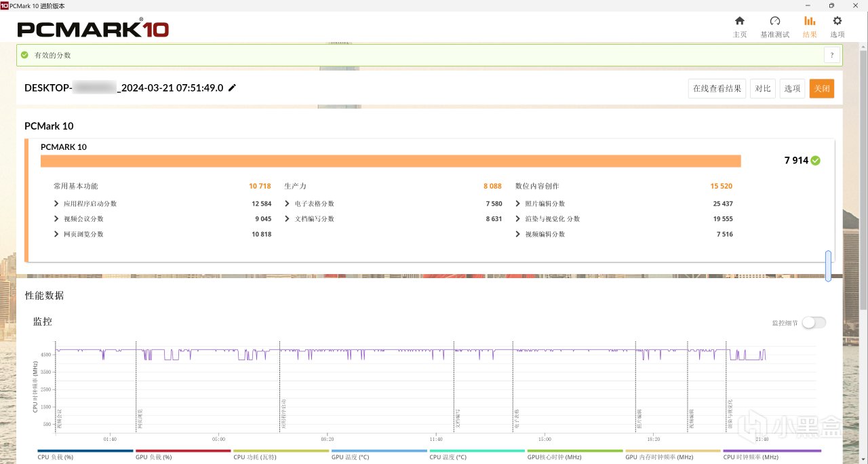This screenshot has width=868, height=464.
Task: Click the spreadsheet score value 7 580
Action: 494,204
